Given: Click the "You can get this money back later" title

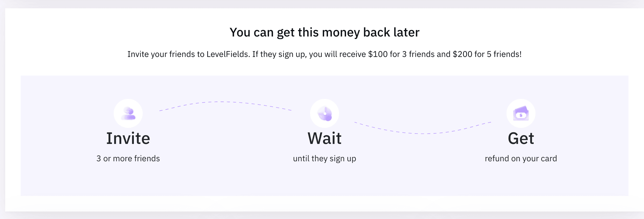Looking at the screenshot, I should click(x=325, y=33).
